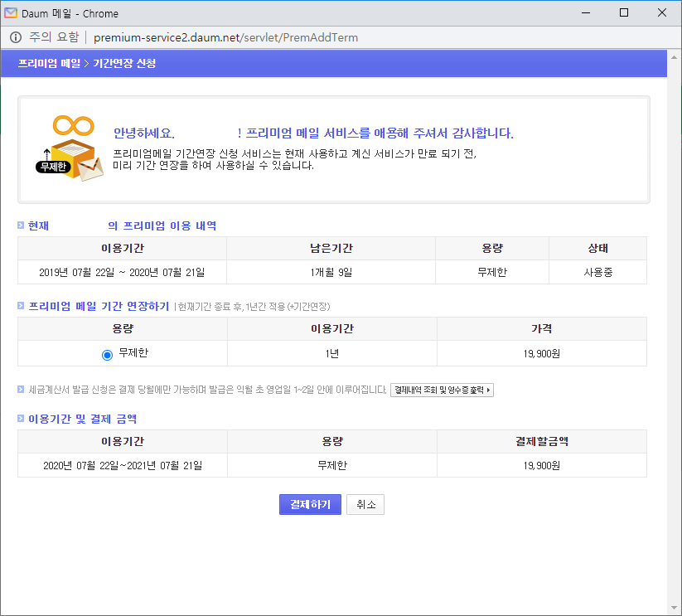This screenshot has height=616, width=682.
Task: Click the period 2019년 07월 22일 ~ 2020년 07월 21일
Action: [x=122, y=272]
